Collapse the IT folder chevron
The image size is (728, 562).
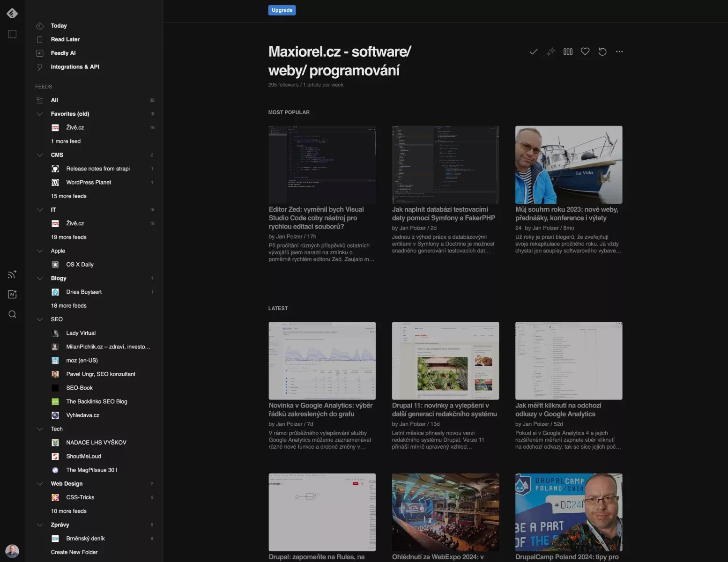click(40, 210)
